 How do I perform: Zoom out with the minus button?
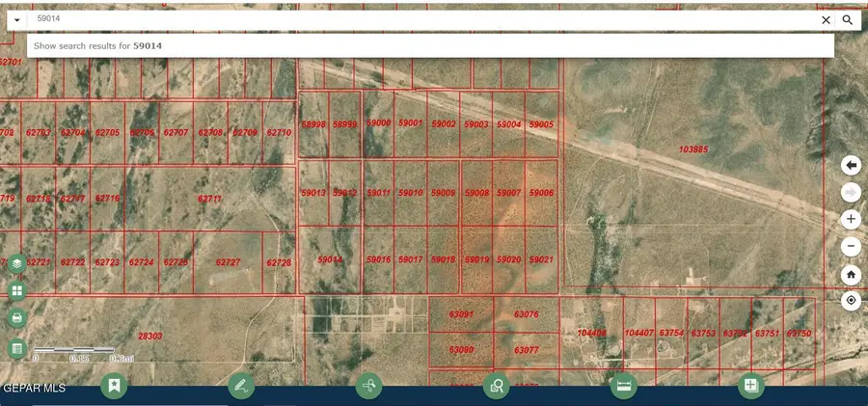pyautogui.click(x=851, y=246)
